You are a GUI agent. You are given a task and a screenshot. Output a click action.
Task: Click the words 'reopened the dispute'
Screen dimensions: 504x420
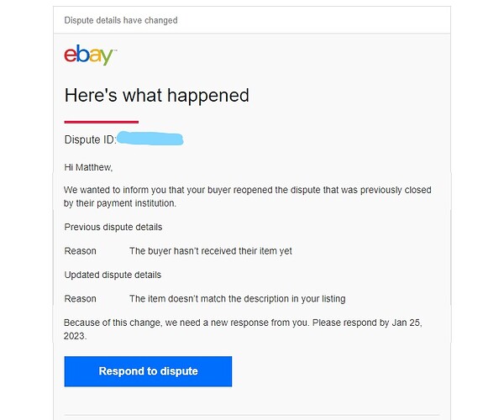(276, 190)
